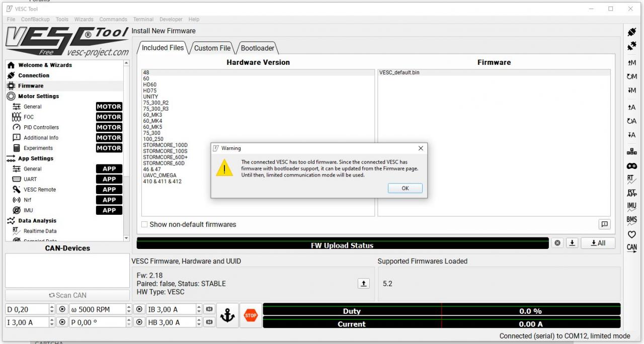Toggle the BMS stream icon in right toolbar
The height and width of the screenshot is (344, 644).
point(632,220)
